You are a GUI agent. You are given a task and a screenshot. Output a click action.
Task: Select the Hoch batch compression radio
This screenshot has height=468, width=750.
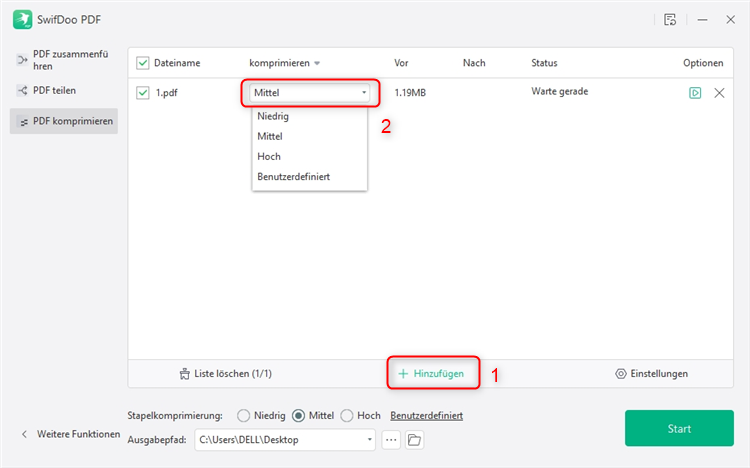click(347, 415)
